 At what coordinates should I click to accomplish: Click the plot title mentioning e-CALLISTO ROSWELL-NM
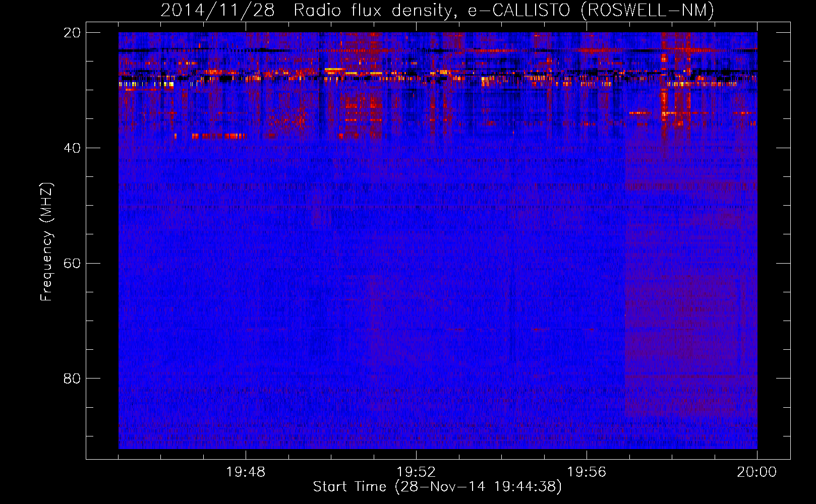(x=437, y=10)
